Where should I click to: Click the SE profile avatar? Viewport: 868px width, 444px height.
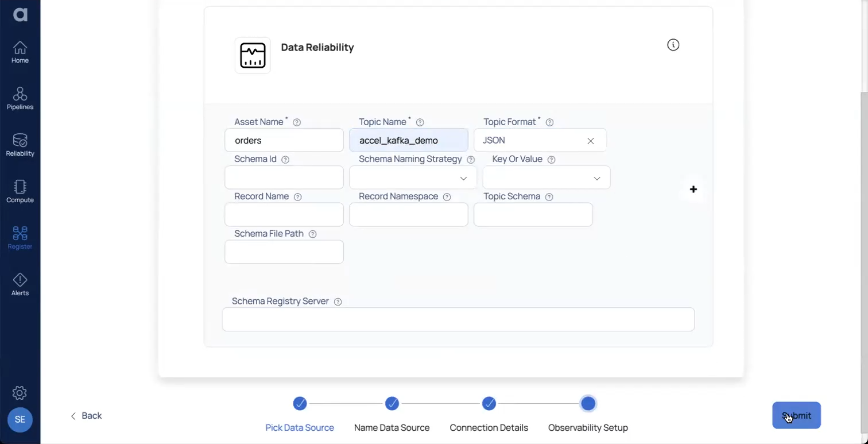pyautogui.click(x=20, y=420)
